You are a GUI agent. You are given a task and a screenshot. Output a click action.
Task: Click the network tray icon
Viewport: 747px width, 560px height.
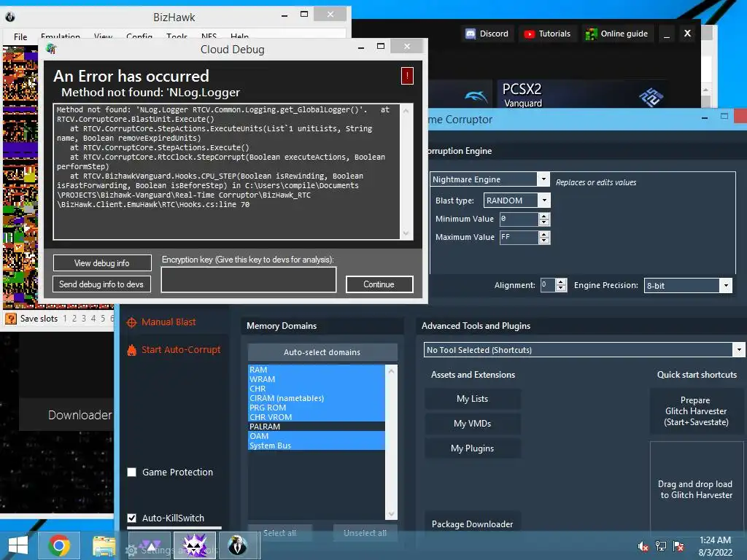coord(661,546)
